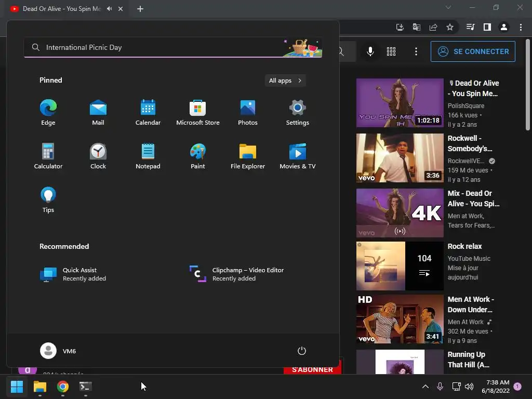The image size is (532, 399).
Task: Open Men At Work - Down Under title
Action: tap(471, 304)
